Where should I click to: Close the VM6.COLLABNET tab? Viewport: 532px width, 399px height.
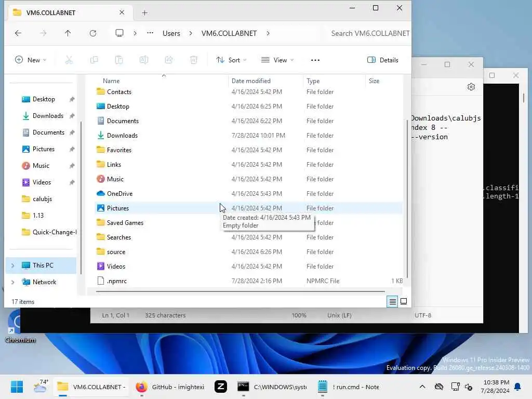pyautogui.click(x=122, y=12)
